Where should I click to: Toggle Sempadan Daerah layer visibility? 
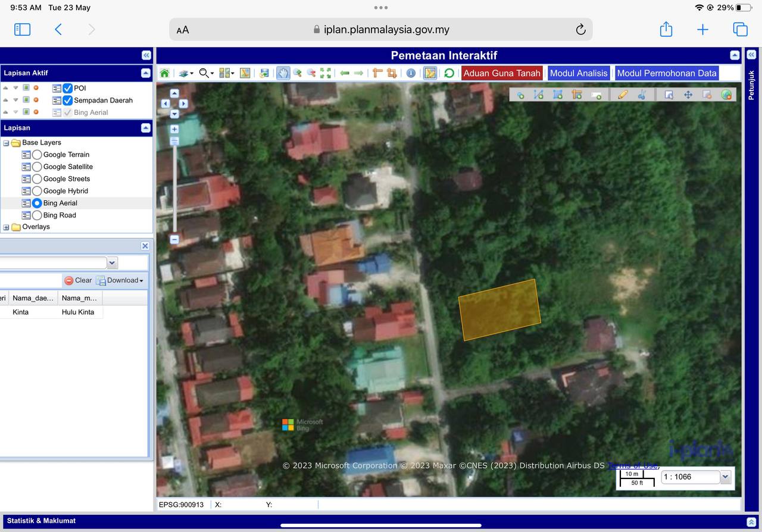point(68,101)
